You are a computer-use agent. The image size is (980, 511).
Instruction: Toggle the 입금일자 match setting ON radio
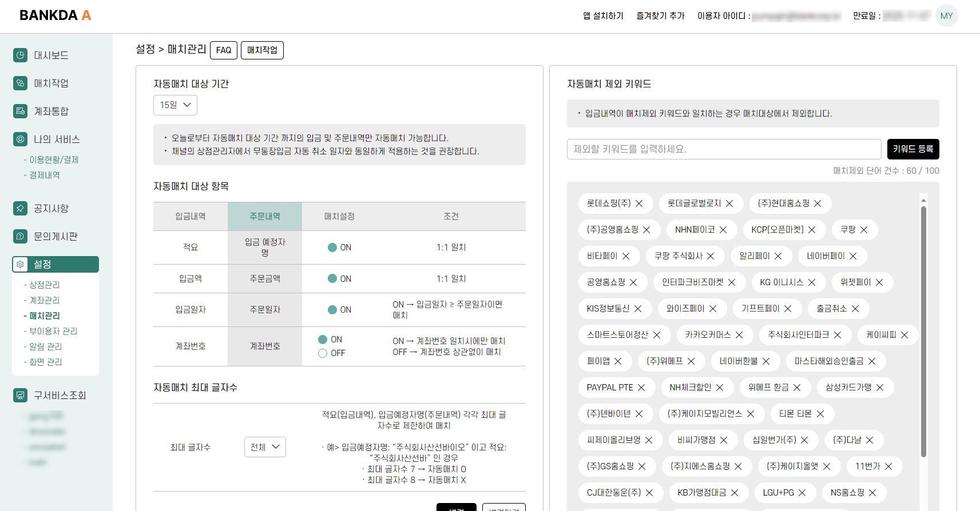coord(332,310)
